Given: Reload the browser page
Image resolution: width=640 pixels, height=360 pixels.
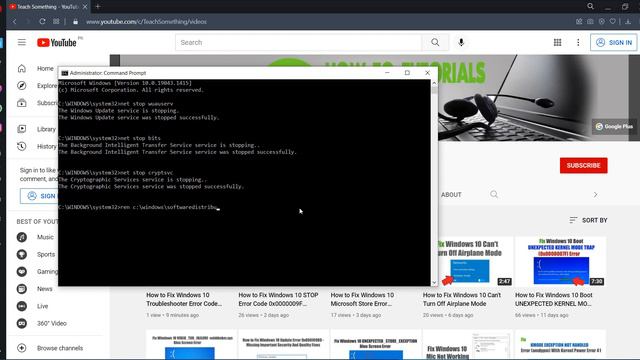Looking at the screenshot, I should 42,22.
